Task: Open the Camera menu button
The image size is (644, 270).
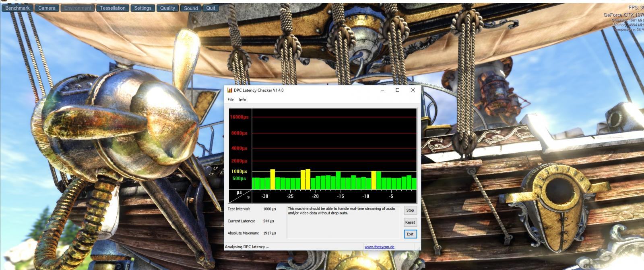Action: (x=47, y=8)
